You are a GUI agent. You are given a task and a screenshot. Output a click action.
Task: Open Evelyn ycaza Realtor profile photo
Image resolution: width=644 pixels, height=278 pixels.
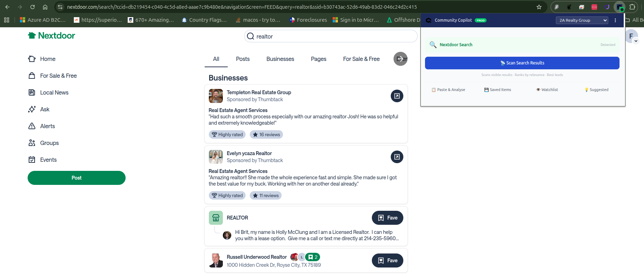pos(216,157)
